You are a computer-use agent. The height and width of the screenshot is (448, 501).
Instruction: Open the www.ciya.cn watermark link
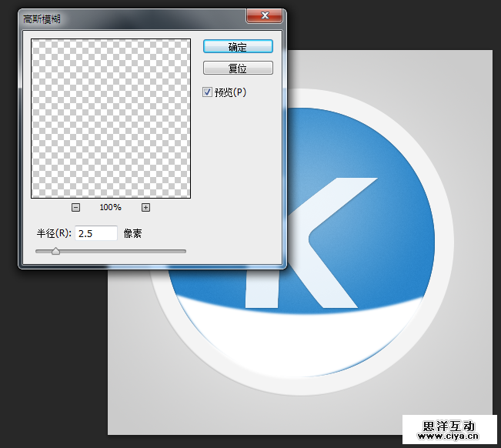pos(449,437)
